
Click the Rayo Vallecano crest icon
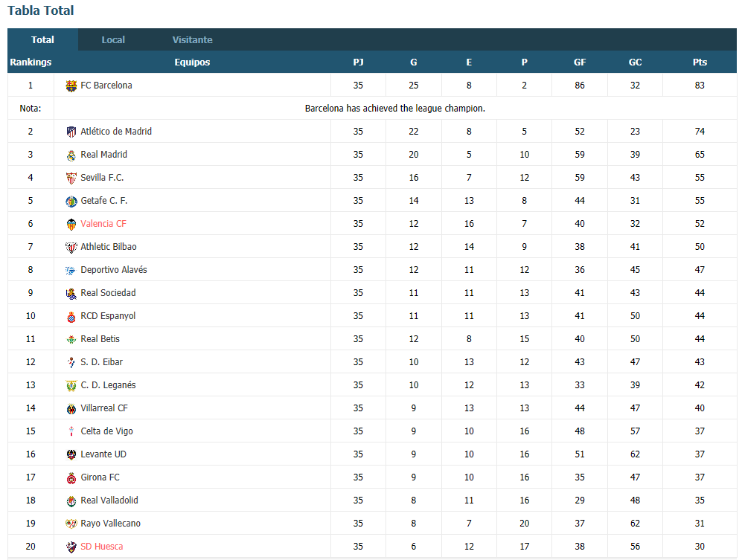coord(71,524)
